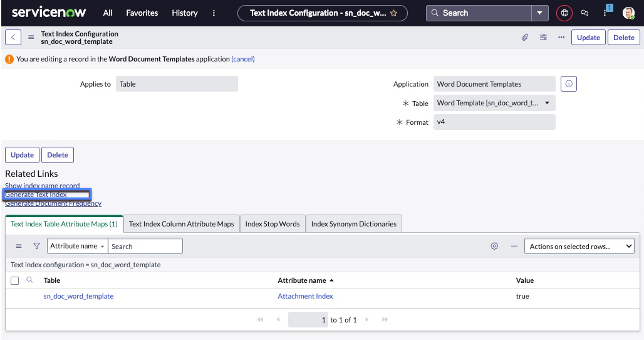Click the page number input field
Image resolution: width=644 pixels, height=340 pixels.
(x=308, y=319)
